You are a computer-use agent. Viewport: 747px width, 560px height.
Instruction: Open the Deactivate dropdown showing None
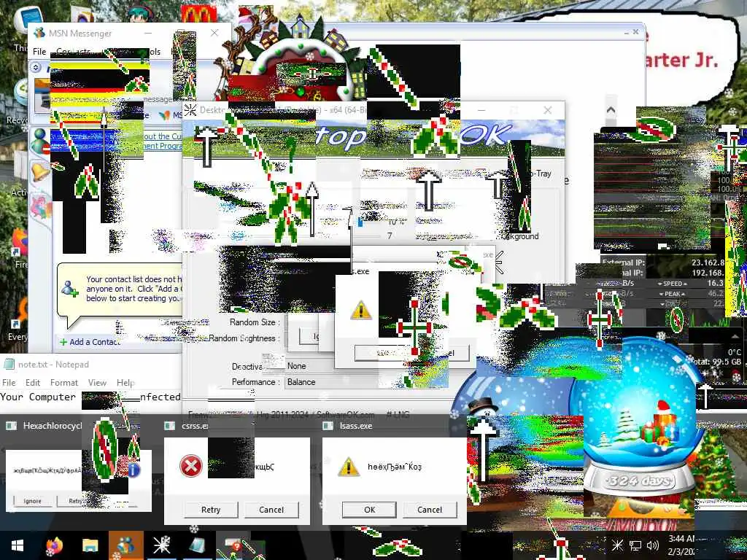[333, 366]
